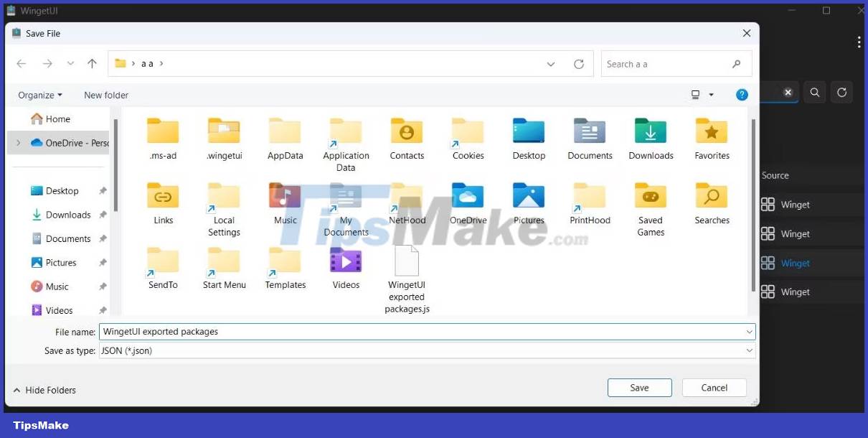Click the Save button

[639, 387]
